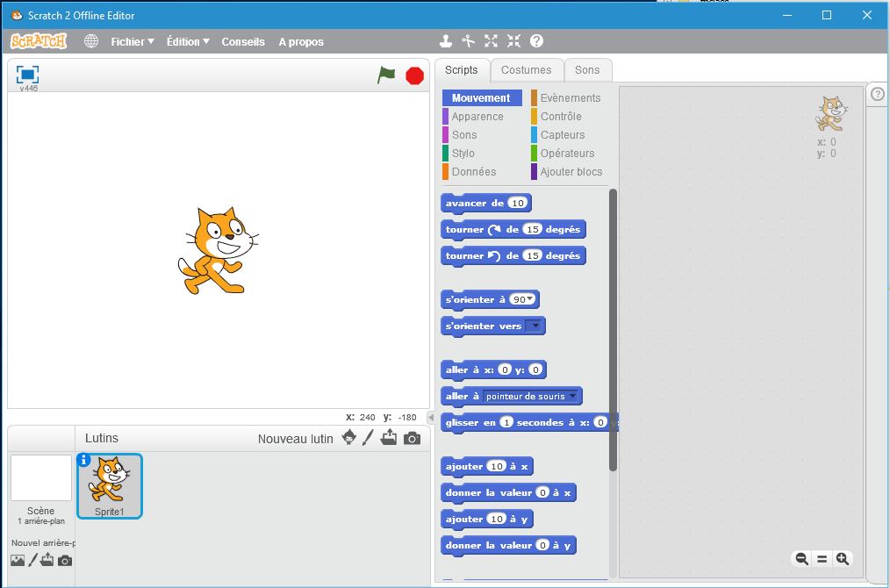Zoom out the scripts area
Viewport: 890px width, 588px height.
801,559
